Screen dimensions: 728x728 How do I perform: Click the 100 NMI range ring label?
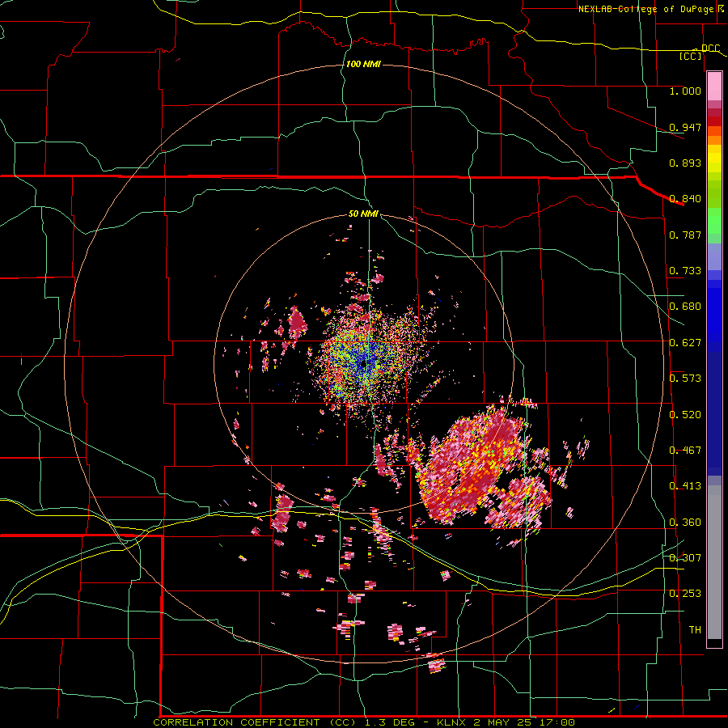(363, 64)
